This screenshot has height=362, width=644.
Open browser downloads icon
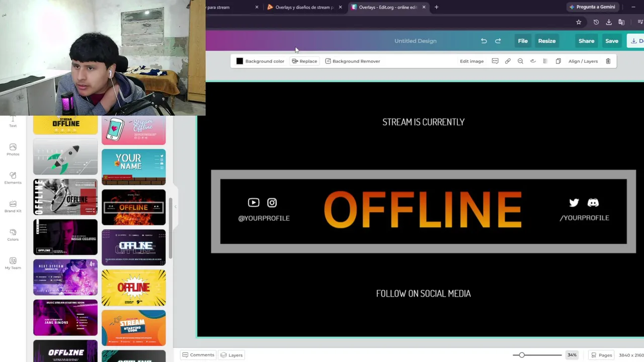click(609, 22)
